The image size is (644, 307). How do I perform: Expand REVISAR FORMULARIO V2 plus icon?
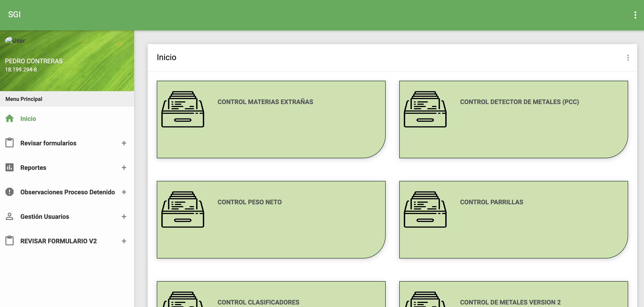124,241
